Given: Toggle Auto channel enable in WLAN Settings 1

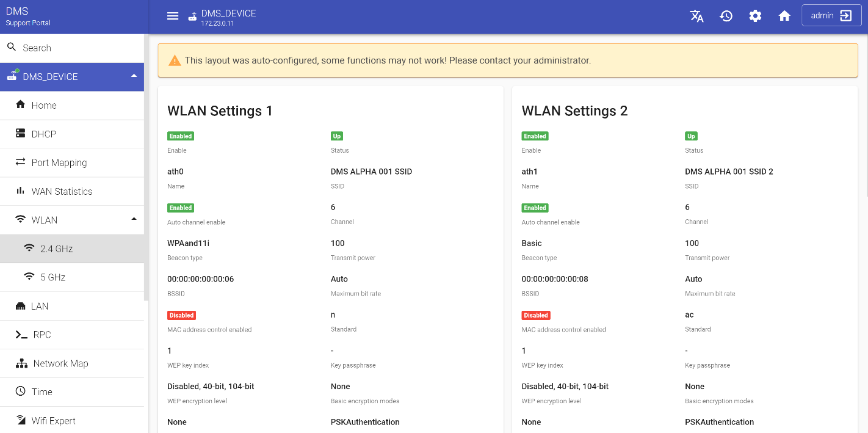Looking at the screenshot, I should pyautogui.click(x=181, y=208).
